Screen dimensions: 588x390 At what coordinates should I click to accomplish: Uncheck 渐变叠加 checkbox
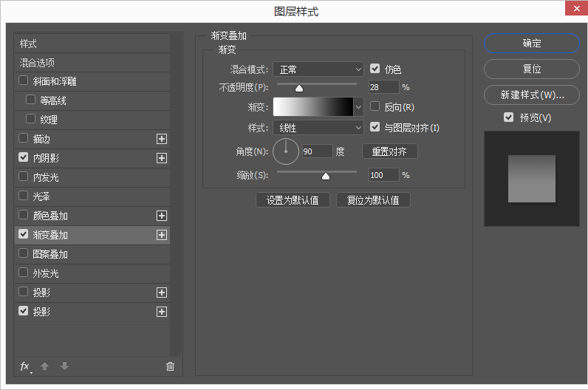[23, 234]
